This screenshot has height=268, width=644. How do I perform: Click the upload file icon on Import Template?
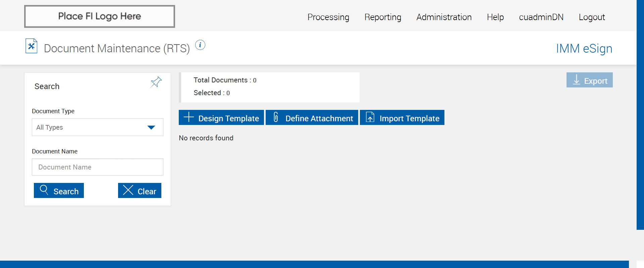pos(370,117)
